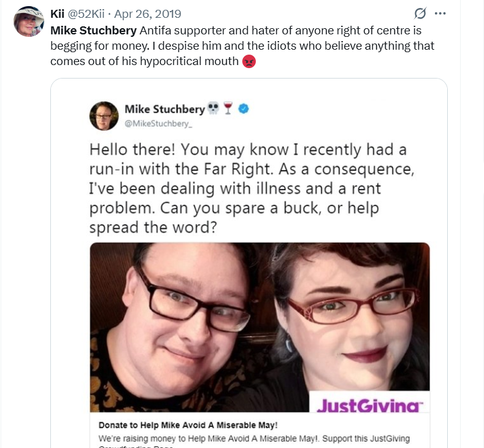484x448 pixels.
Task: Click the tweet text about begging for money
Action: point(242,45)
